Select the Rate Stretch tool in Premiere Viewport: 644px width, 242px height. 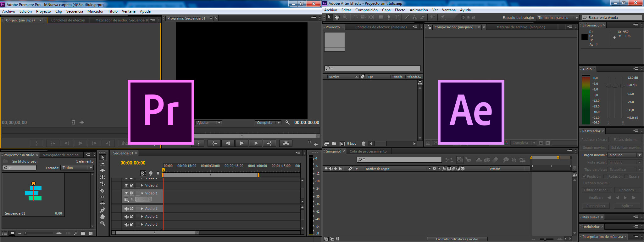(x=103, y=184)
